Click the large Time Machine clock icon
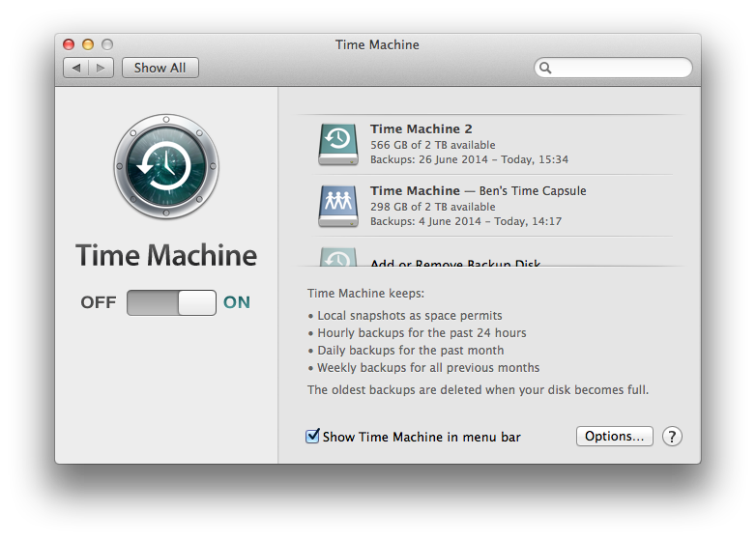Viewport: 756px width, 540px height. click(x=166, y=166)
